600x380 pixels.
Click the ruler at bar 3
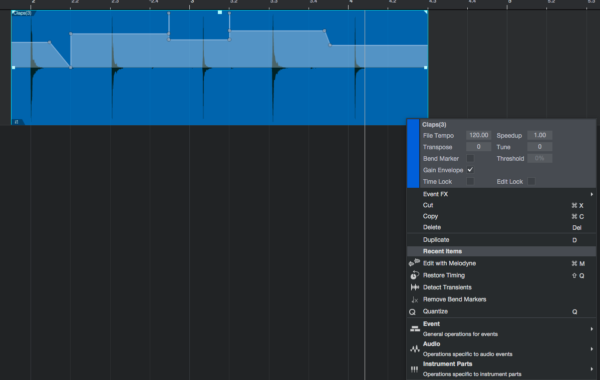(191, 3)
